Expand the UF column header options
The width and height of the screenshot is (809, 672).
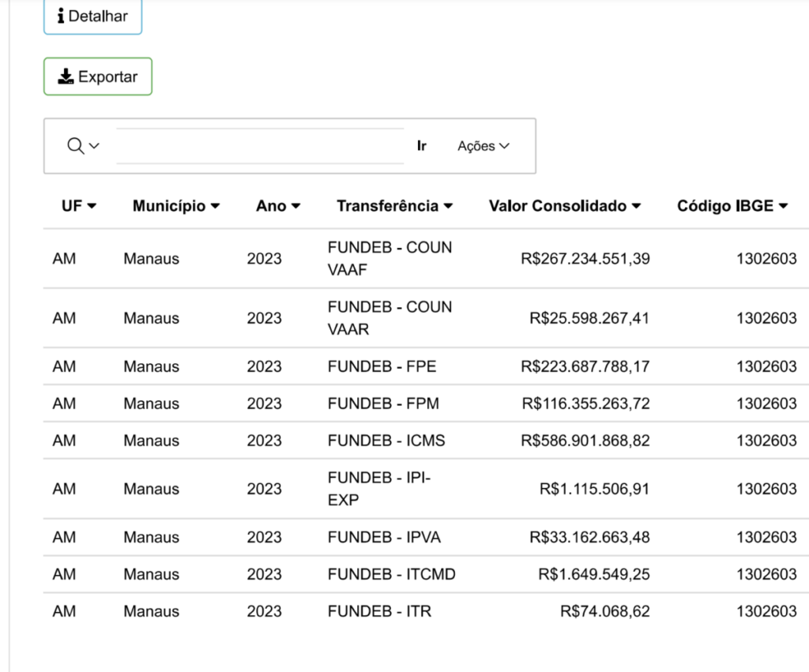point(78,206)
